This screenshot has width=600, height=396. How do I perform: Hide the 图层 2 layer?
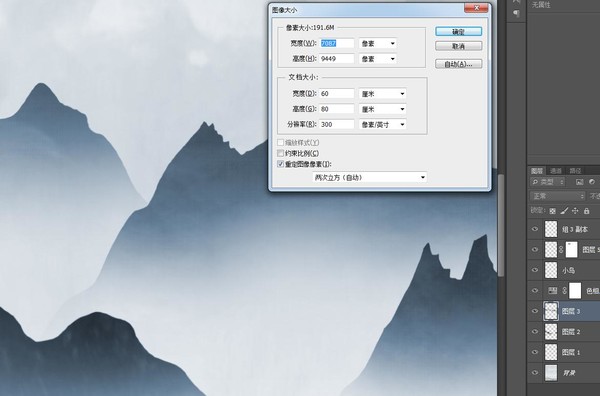[x=535, y=332]
